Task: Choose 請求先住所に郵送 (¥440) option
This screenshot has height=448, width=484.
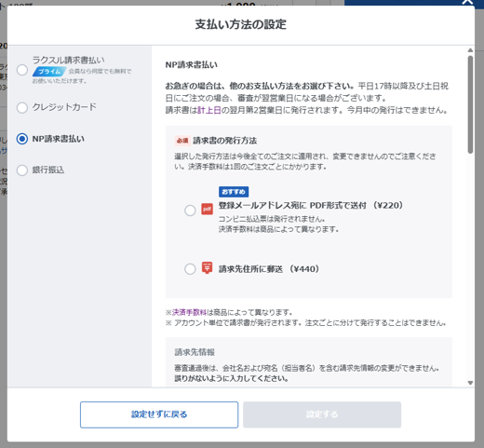Action: point(190,269)
